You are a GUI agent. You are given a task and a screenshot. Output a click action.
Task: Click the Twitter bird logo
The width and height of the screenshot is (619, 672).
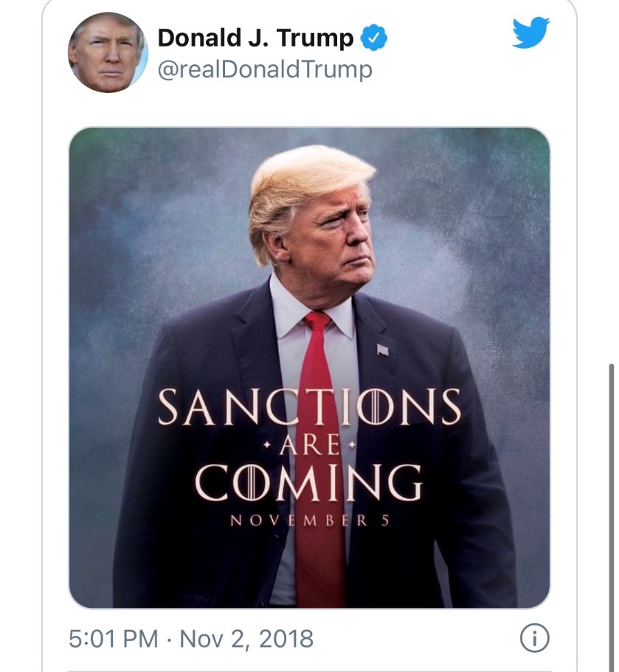[530, 33]
